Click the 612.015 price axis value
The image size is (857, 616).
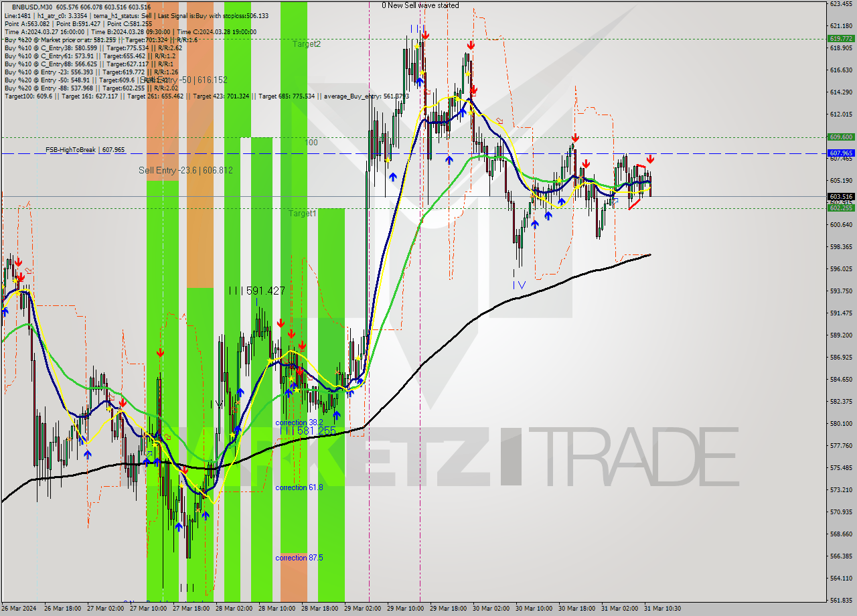coord(841,114)
